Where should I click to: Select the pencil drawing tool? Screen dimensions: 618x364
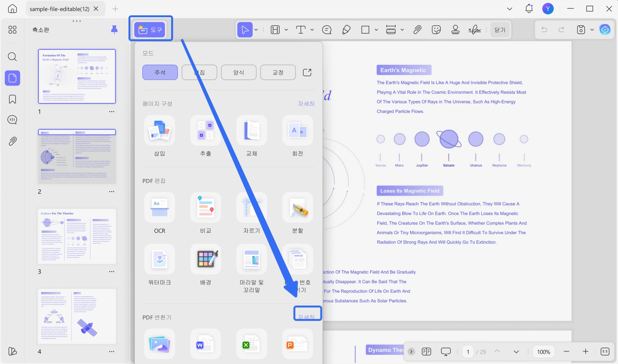(x=346, y=30)
